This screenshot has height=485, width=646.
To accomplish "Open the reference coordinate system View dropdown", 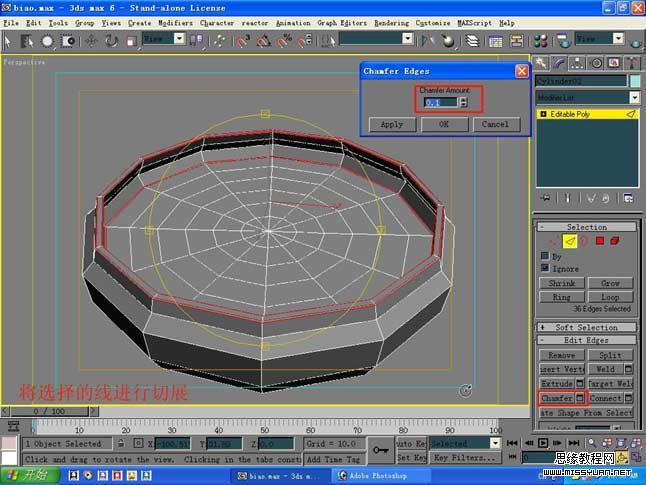I will click(179, 39).
